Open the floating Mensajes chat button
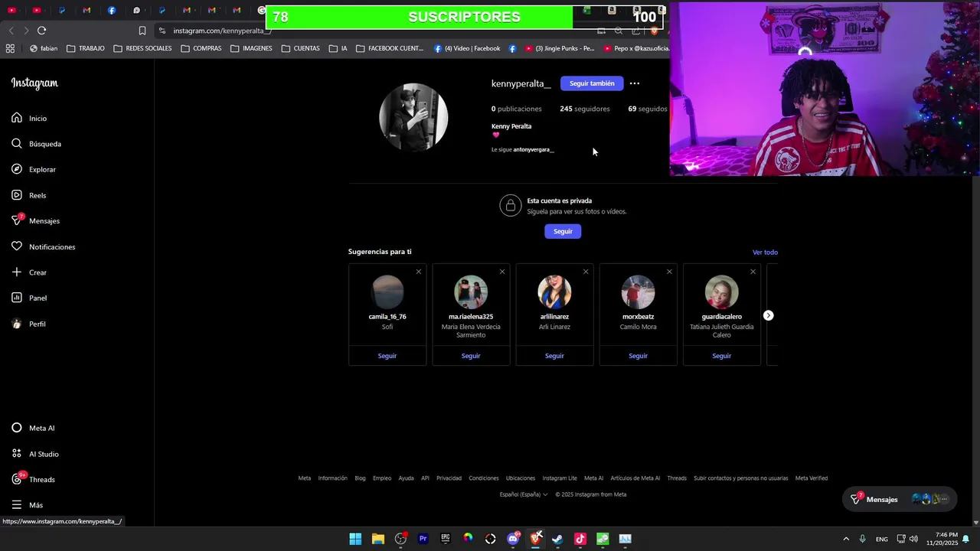Viewport: 980px width, 551px height. pyautogui.click(x=900, y=499)
